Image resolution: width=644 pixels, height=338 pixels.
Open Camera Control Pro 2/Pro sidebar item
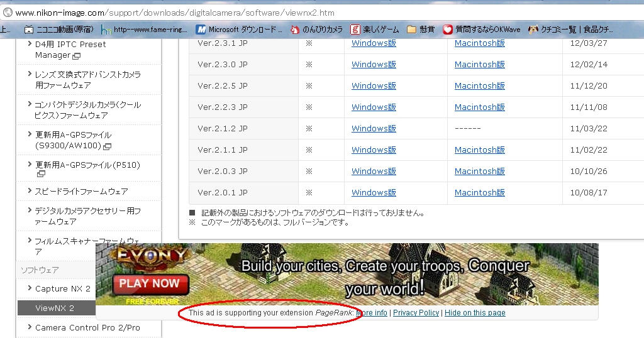pos(87,327)
